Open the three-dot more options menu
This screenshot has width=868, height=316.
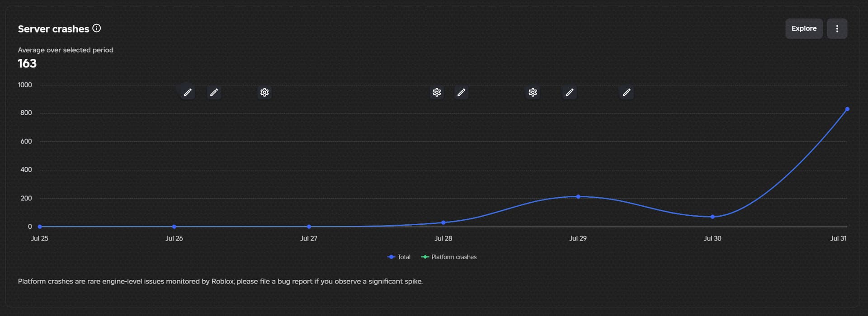coord(837,28)
